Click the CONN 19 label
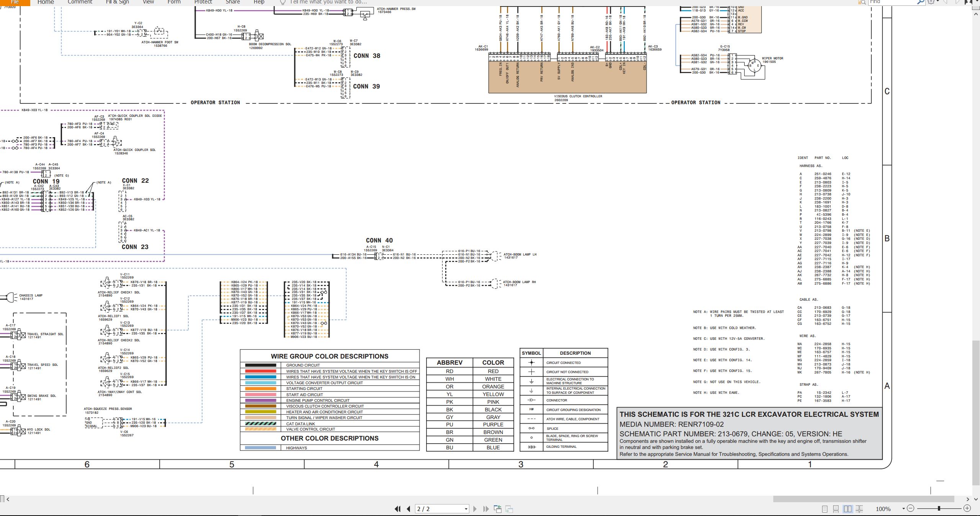This screenshot has width=980, height=516. click(46, 181)
